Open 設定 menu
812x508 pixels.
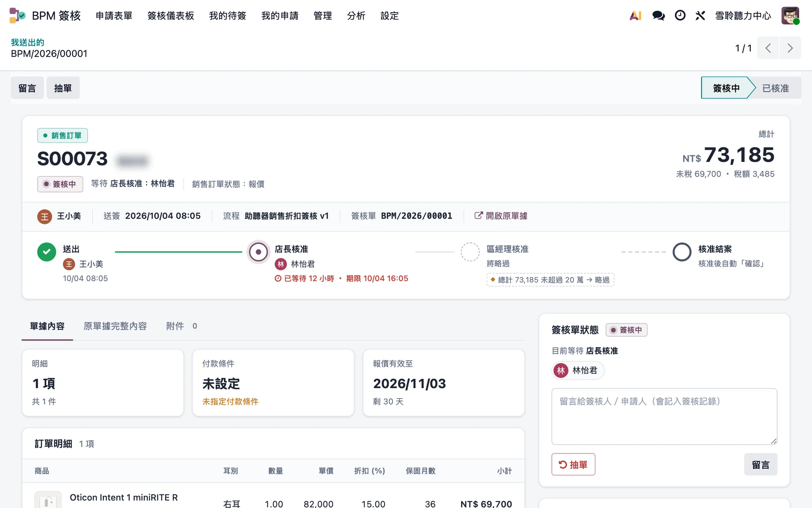(389, 16)
